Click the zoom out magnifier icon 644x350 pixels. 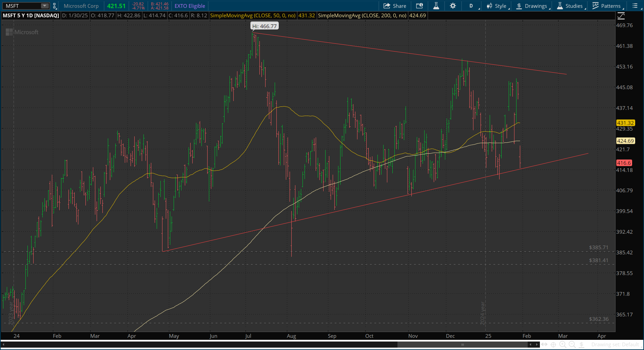(x=572, y=345)
